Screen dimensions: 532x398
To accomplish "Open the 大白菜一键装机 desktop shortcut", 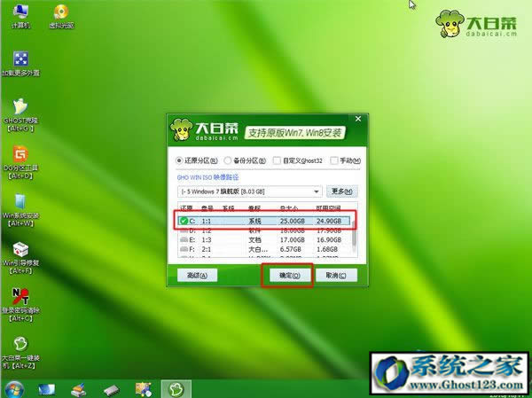I will 19,344.
